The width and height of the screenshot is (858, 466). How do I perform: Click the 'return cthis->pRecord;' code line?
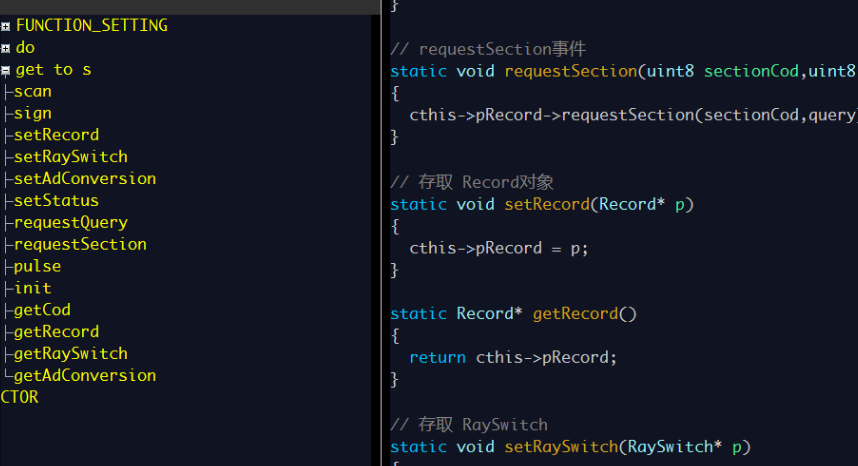coord(513,357)
